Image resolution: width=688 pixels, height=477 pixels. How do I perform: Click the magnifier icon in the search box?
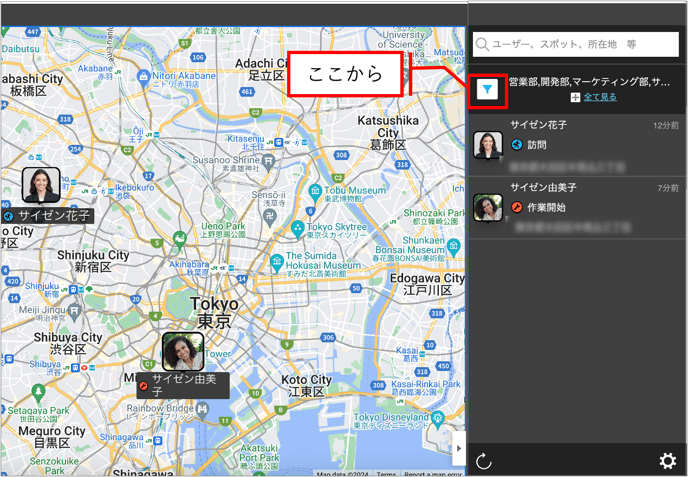tap(482, 44)
